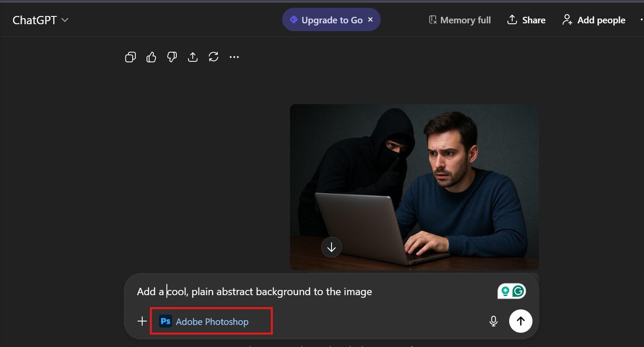Give the response a thumbs up
The image size is (644, 347).
(151, 57)
